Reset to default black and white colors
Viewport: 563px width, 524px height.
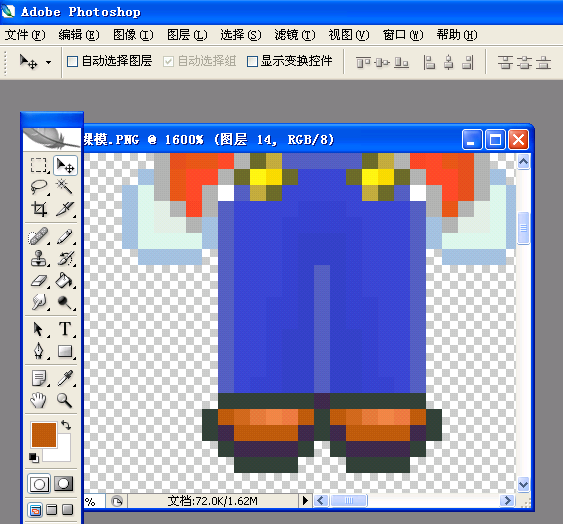pos(34,458)
